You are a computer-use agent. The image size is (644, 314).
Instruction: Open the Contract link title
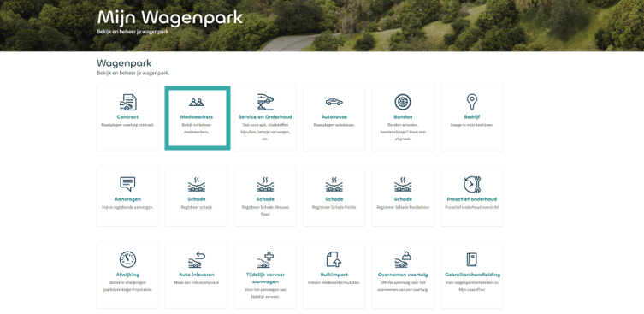[127, 117]
